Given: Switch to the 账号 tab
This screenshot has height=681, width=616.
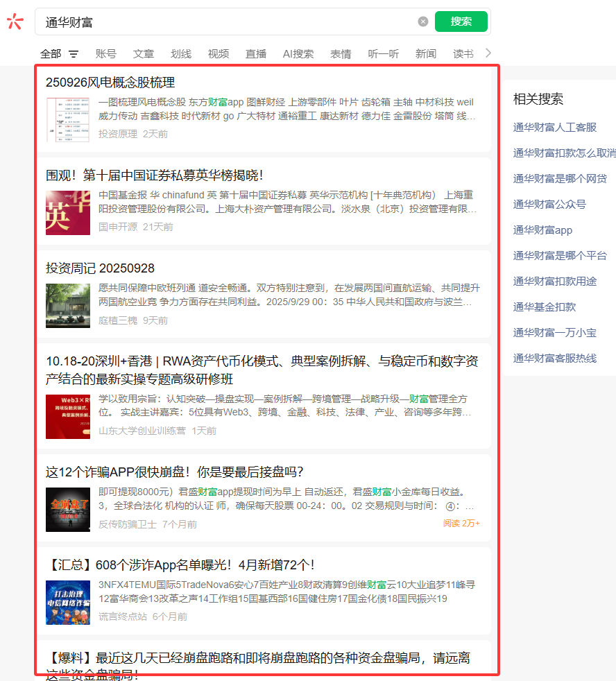Looking at the screenshot, I should coord(106,54).
